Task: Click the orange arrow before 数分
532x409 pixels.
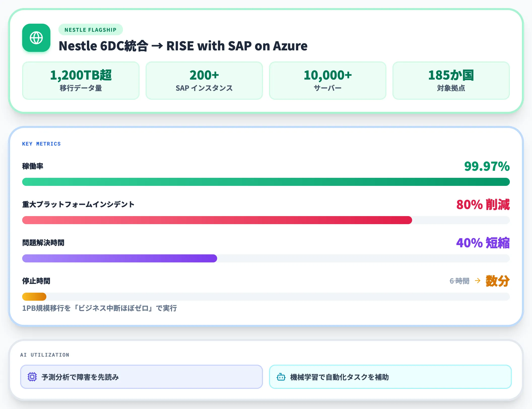Action: click(x=478, y=281)
